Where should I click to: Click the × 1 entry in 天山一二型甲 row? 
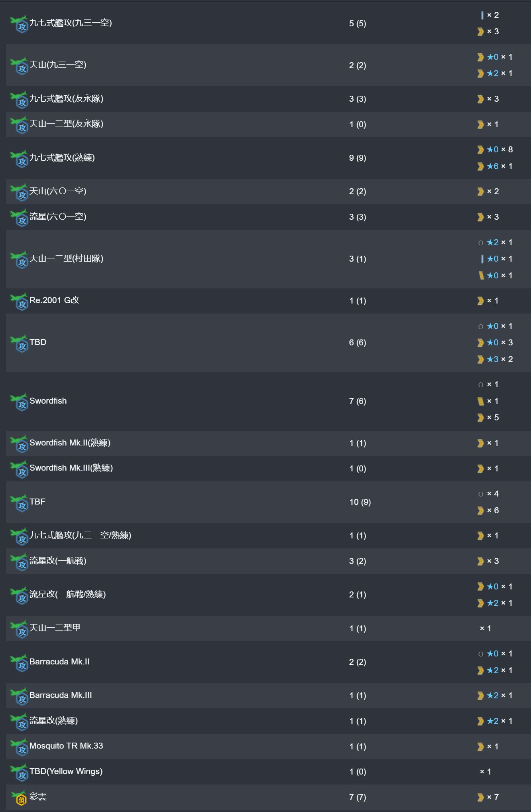click(486, 629)
